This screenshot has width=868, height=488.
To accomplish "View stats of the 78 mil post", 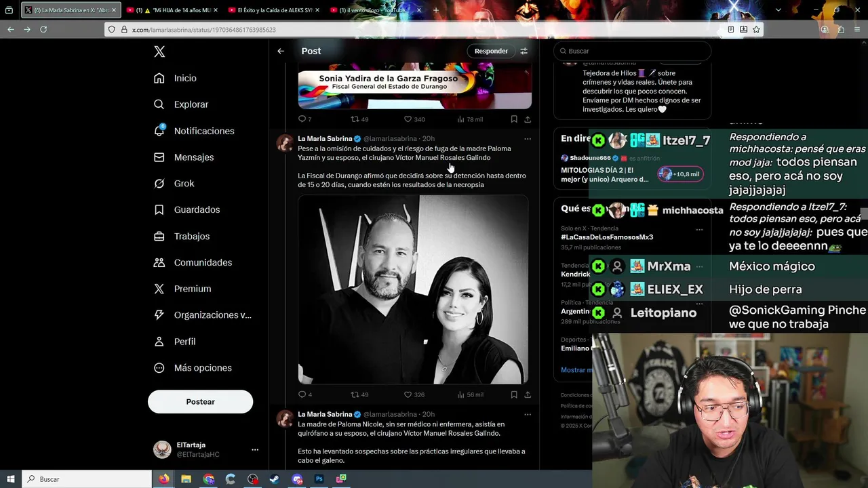I will [469, 119].
